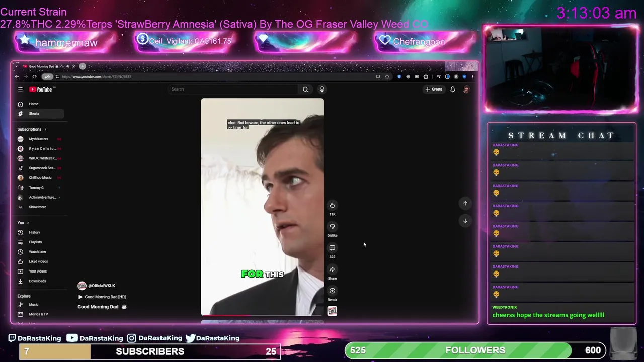The height and width of the screenshot is (362, 644).
Task: Click the VPN badge in the address bar
Action: 47,77
